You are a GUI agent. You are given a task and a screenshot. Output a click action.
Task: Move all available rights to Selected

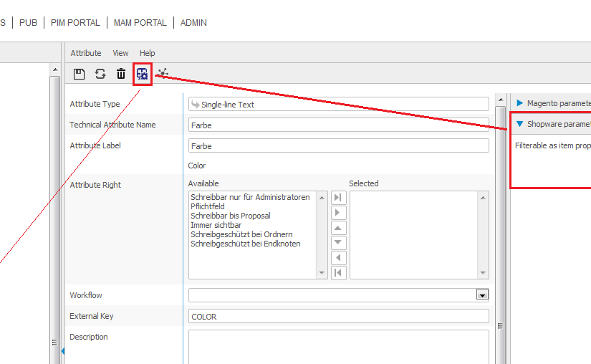pyautogui.click(x=339, y=198)
